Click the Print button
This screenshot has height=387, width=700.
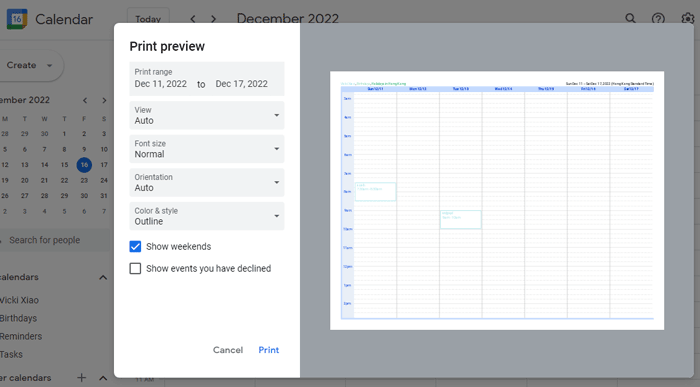(x=269, y=350)
